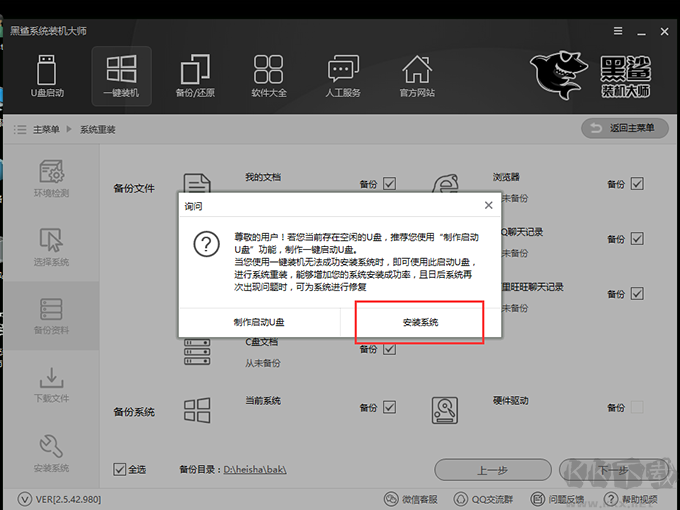Choose 安装系统 in the dialog
The height and width of the screenshot is (510, 680).
(x=420, y=322)
